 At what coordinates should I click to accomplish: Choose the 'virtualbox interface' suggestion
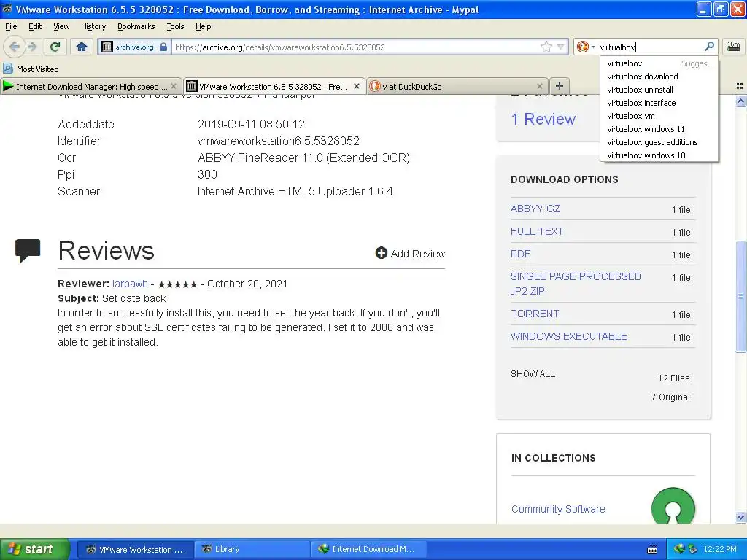click(659, 102)
